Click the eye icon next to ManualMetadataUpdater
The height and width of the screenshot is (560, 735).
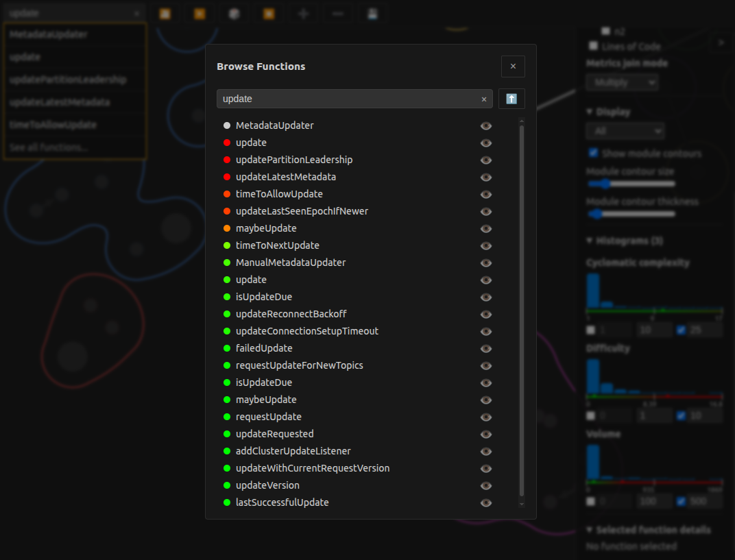point(486,263)
